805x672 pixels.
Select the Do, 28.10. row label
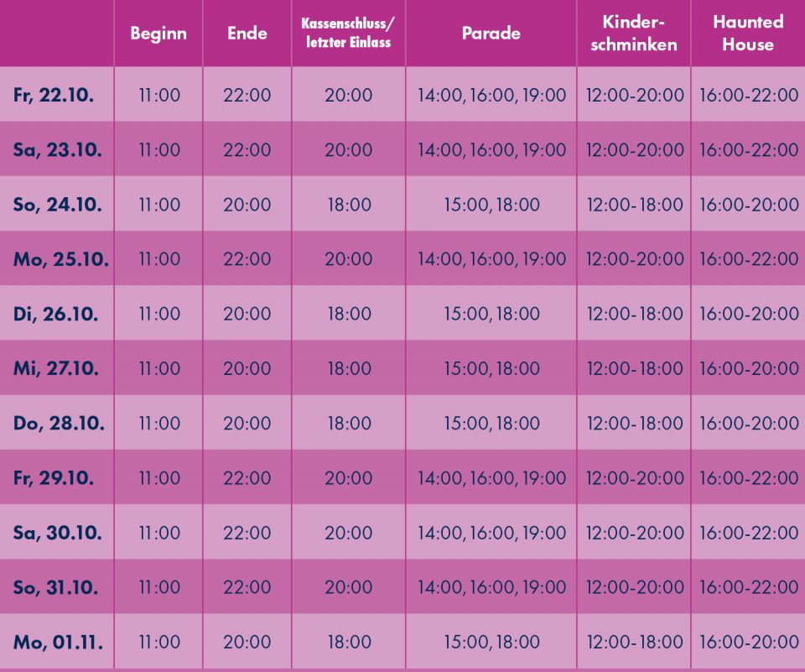pos(59,423)
